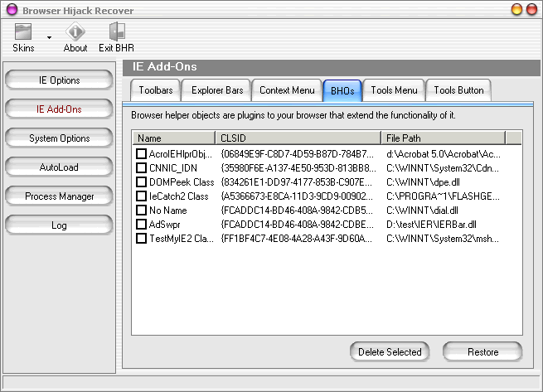
Task: Check the AcroIEHlprObj entry checkbox
Action: (141, 154)
